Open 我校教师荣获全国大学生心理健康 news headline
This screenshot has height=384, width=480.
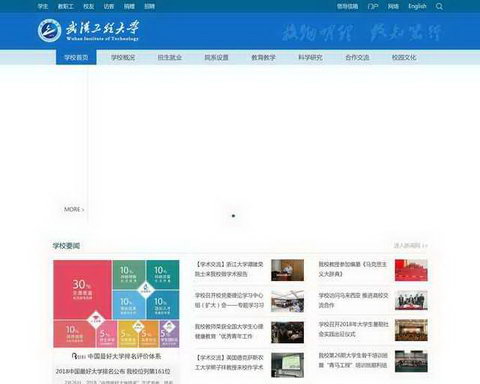229,331
